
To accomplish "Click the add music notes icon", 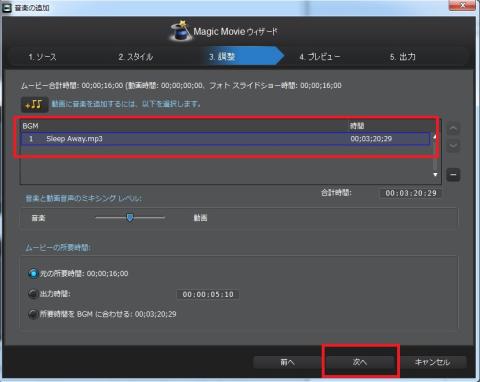I will pyautogui.click(x=35, y=104).
